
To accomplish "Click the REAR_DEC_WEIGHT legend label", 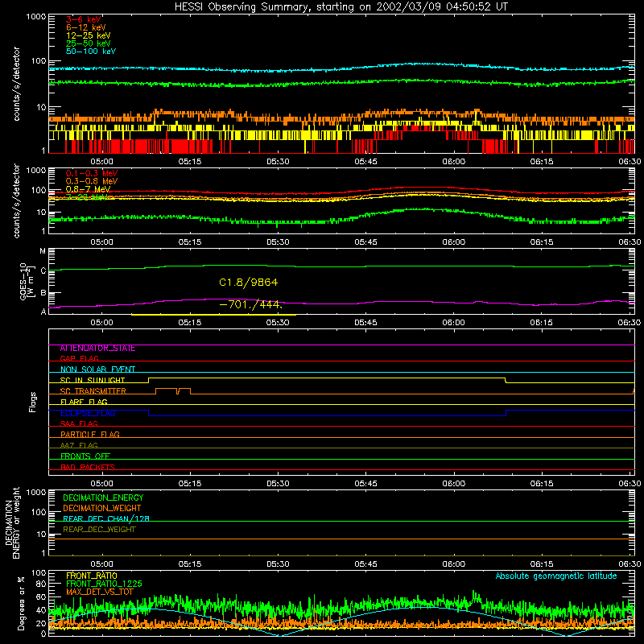I will (99, 530).
